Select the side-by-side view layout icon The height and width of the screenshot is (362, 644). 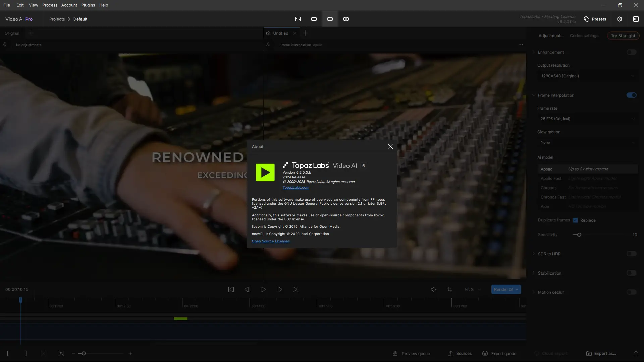[x=346, y=19]
